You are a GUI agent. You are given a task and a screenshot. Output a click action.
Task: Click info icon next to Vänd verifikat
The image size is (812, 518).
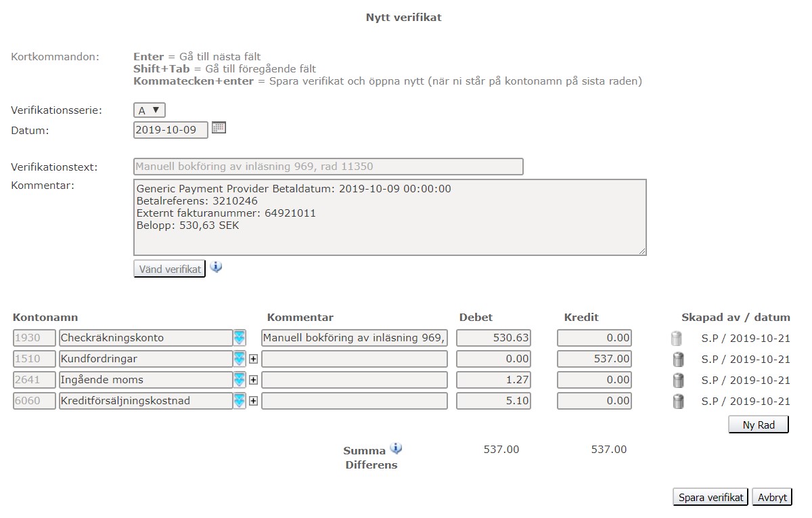point(216,267)
